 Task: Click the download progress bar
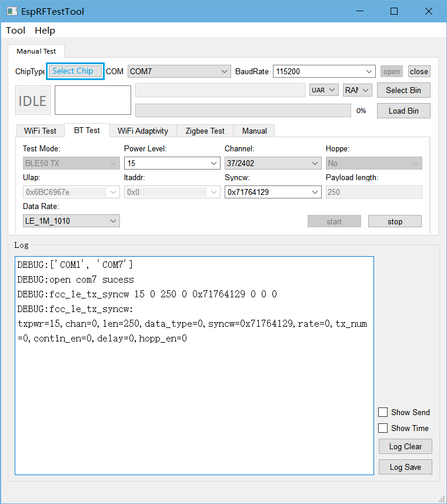[243, 111]
